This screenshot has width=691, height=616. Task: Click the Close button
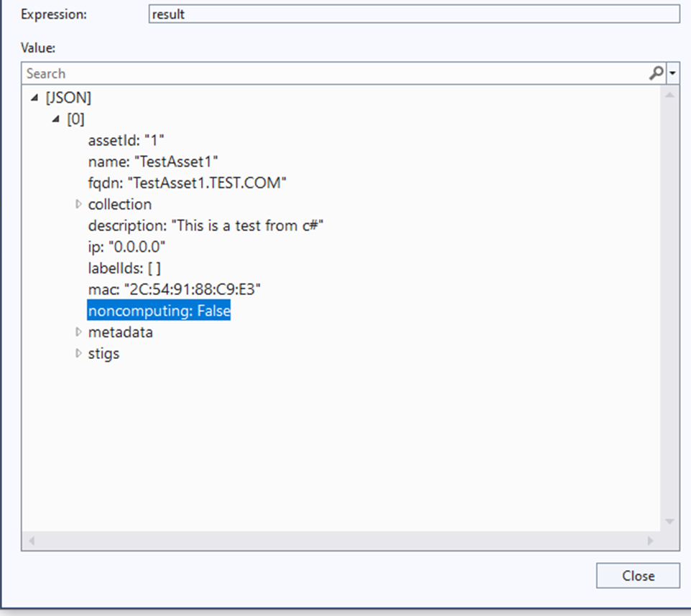coord(637,575)
